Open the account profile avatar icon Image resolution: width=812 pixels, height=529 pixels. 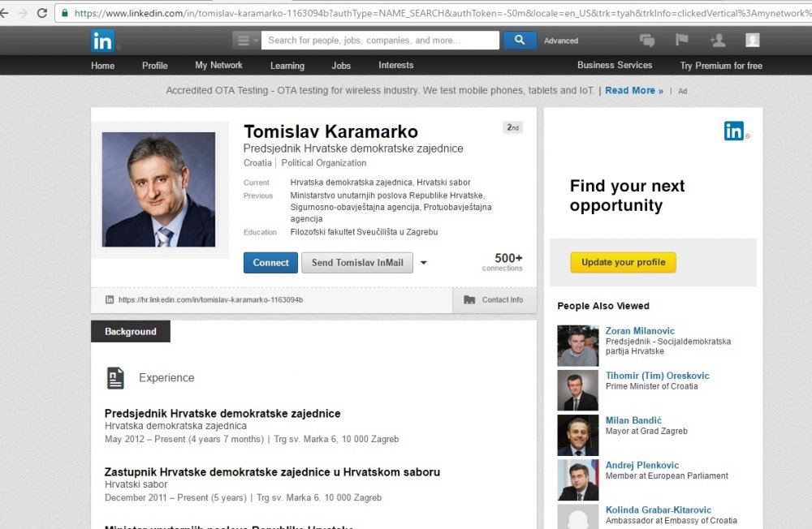pos(753,40)
